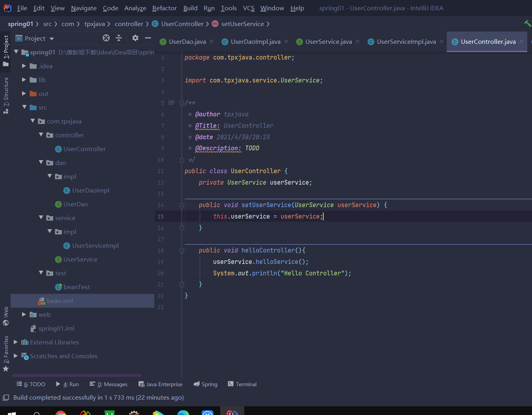Select UserServiceImpl in project tree
This screenshot has height=415, width=532.
(x=91, y=245)
